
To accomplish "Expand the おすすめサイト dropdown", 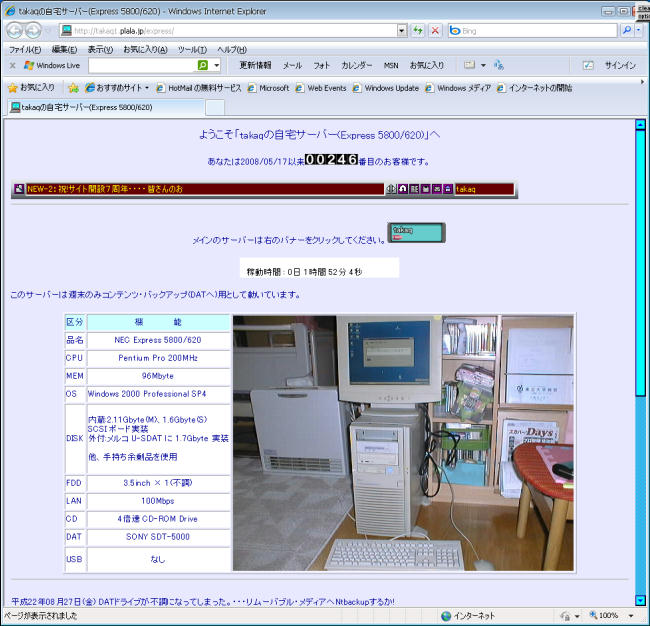I will point(147,88).
